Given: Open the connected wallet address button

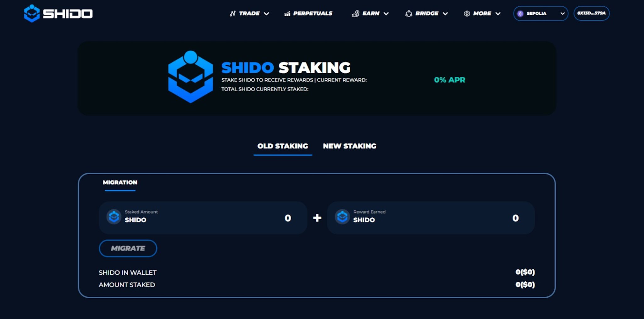Looking at the screenshot, I should [x=591, y=13].
